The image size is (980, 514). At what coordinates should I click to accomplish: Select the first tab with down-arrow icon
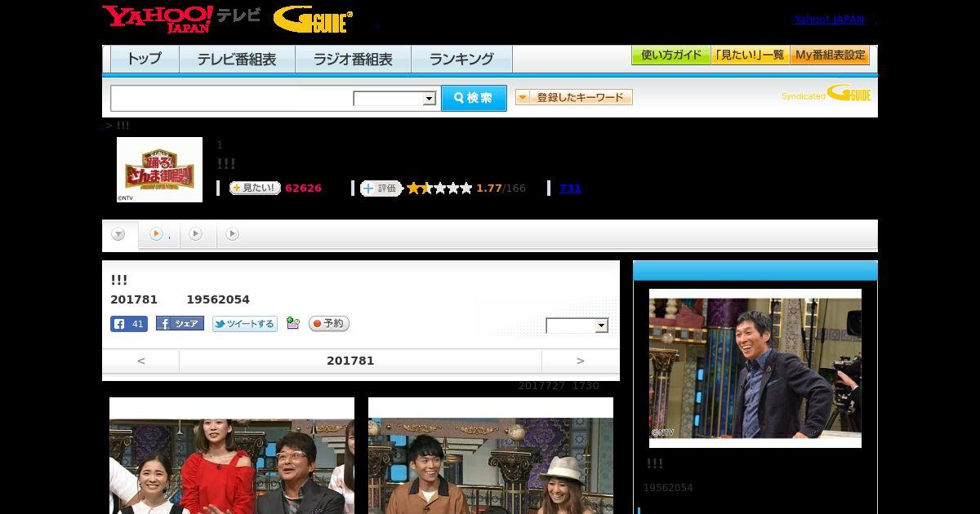119,235
